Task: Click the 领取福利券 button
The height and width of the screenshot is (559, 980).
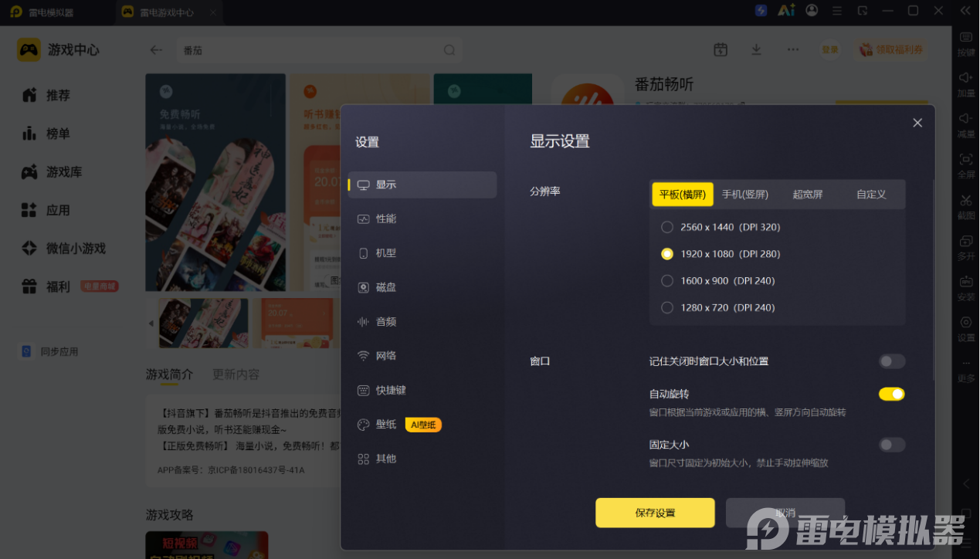Action: pyautogui.click(x=891, y=49)
